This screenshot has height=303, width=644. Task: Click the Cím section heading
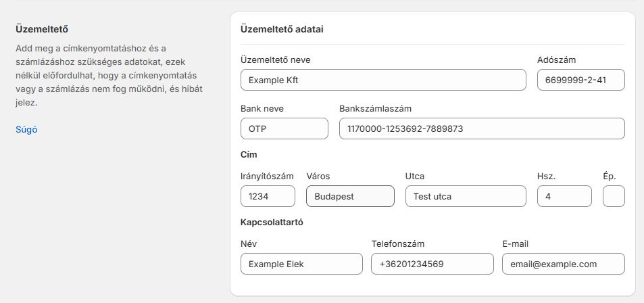click(249, 155)
